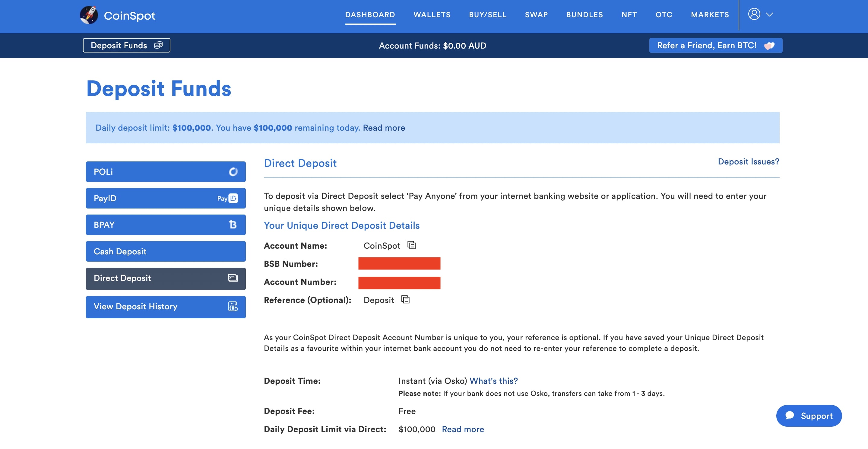Click the POLi logo icon
Image resolution: width=868 pixels, height=449 pixels.
[x=233, y=172]
